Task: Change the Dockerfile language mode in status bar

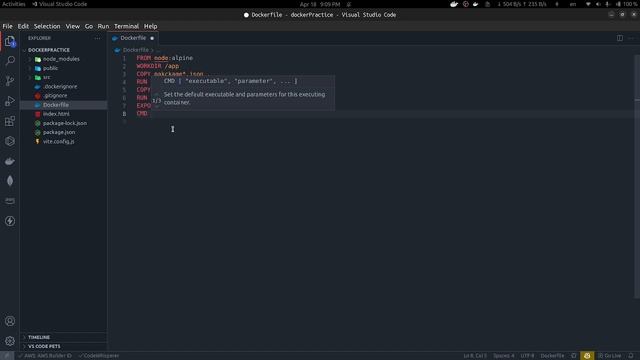Action: click(552, 356)
